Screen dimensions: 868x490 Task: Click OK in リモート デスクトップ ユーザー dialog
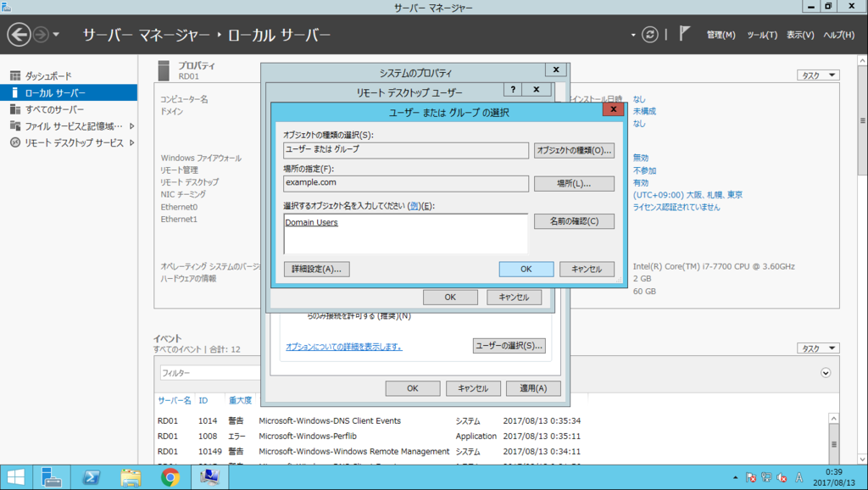coord(450,298)
